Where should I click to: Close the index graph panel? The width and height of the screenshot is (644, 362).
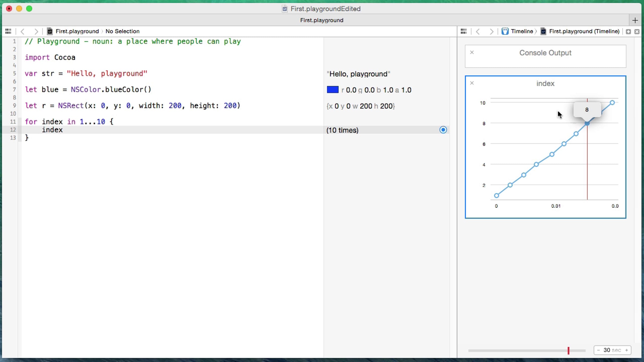pyautogui.click(x=472, y=83)
